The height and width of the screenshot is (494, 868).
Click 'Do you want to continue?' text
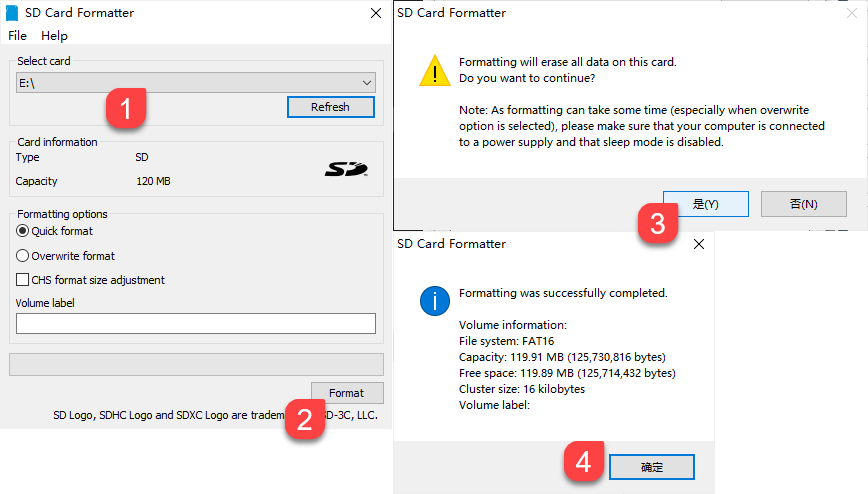527,78
